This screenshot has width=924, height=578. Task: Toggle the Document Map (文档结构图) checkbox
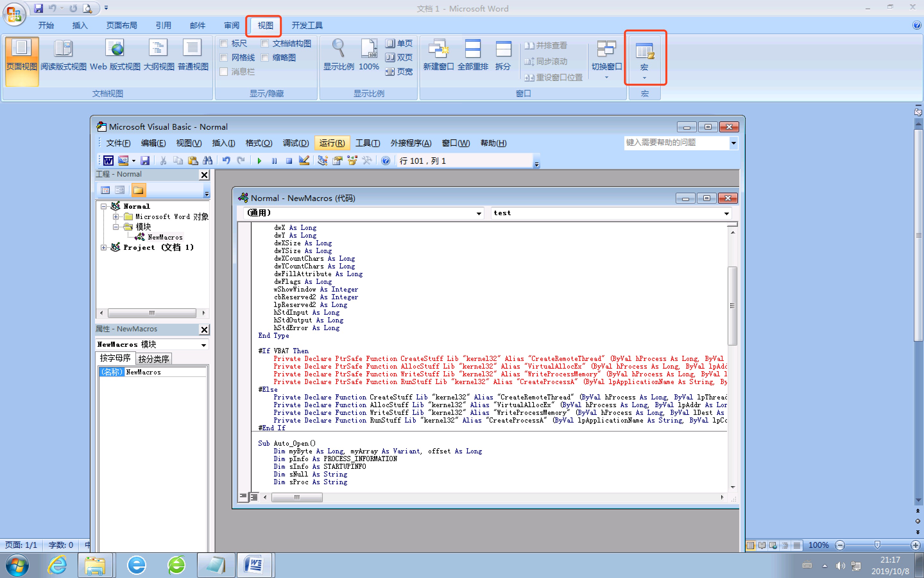pyautogui.click(x=265, y=44)
